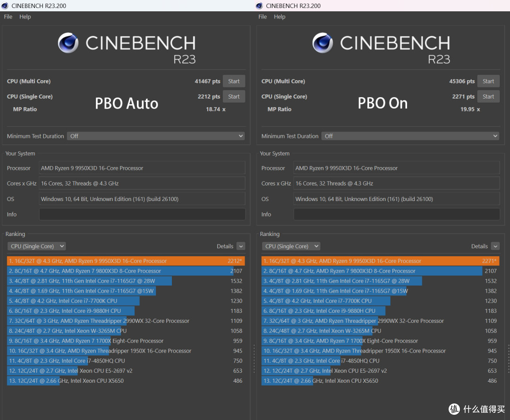Select i7-1165G7 @ 28W row in left ranking
Viewport: 510px width, 420px height.
point(126,281)
